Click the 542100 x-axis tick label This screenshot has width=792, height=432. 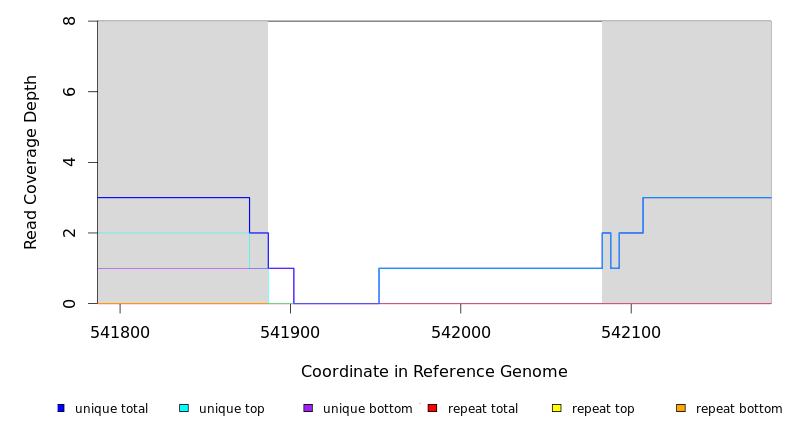click(x=631, y=332)
